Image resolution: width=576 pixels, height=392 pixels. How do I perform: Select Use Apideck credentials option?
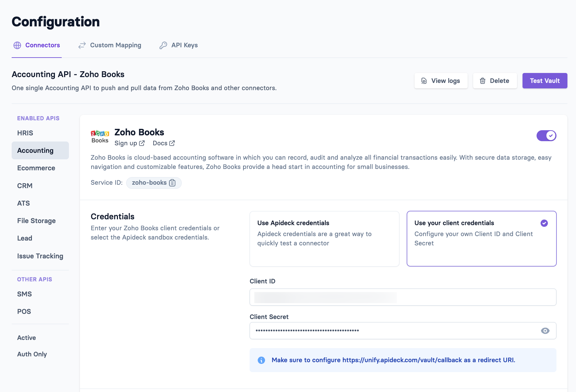pos(324,239)
